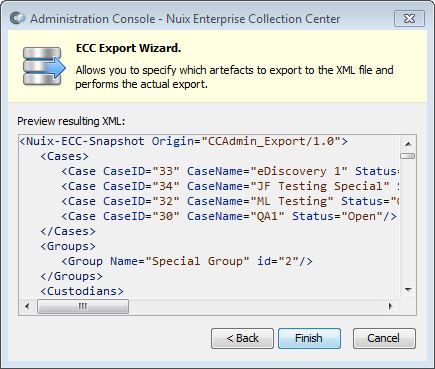This screenshot has height=369, width=435.
Task: Click the closing </Groups> tag line
Action: [72, 276]
